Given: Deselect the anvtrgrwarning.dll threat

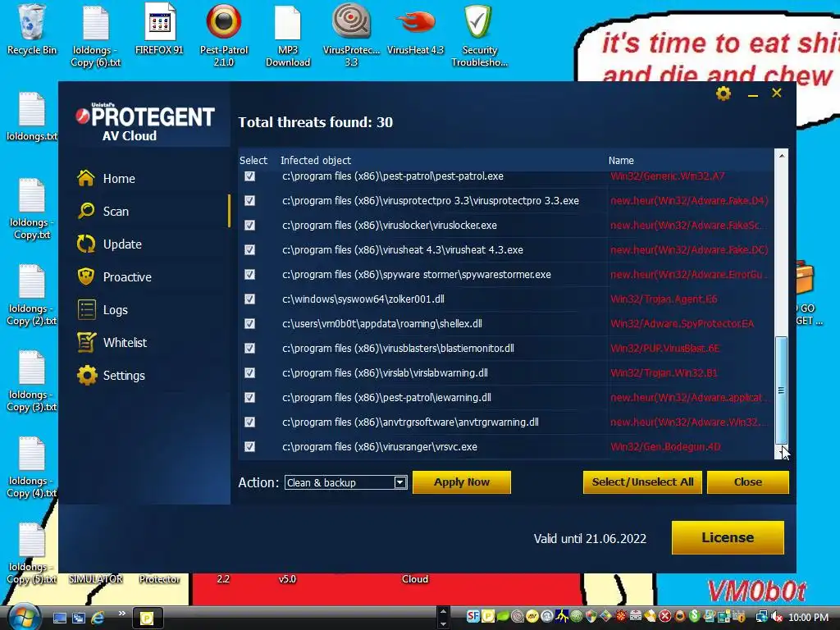Looking at the screenshot, I should point(249,422).
